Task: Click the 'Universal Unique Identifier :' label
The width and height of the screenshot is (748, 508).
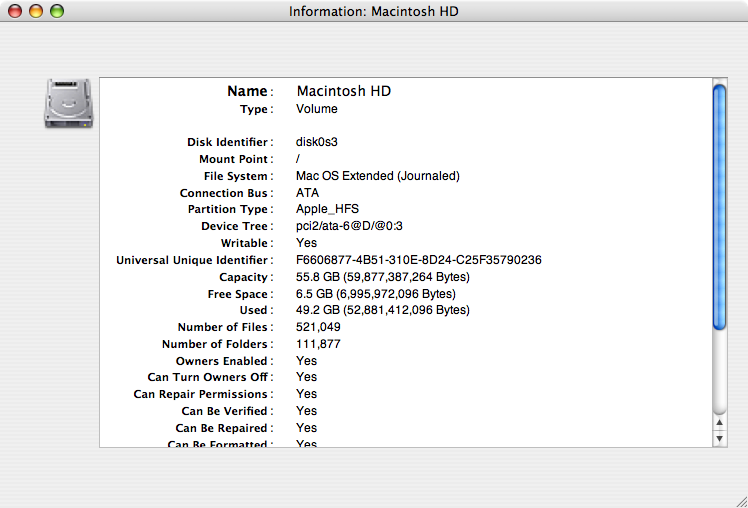Action: click(x=195, y=260)
